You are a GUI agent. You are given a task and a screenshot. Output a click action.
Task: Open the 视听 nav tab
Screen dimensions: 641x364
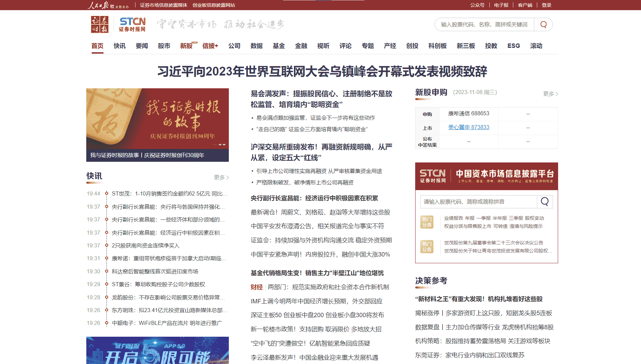(x=323, y=46)
